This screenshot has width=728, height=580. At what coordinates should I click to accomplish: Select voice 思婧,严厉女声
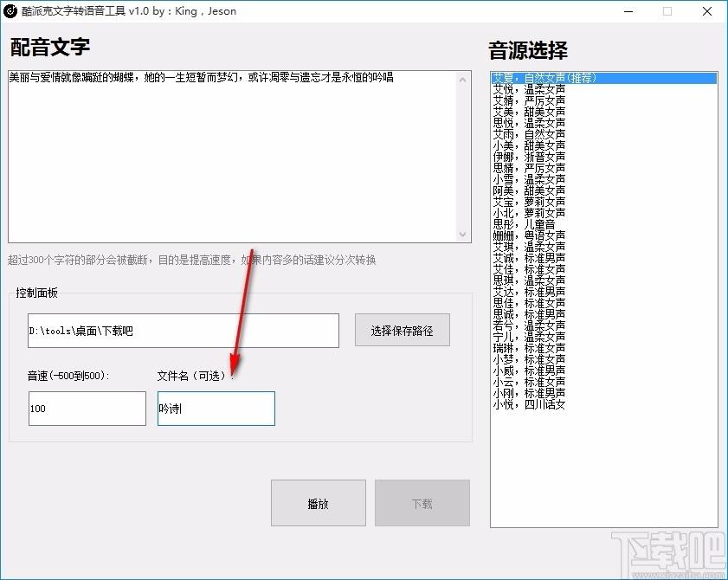[603, 168]
